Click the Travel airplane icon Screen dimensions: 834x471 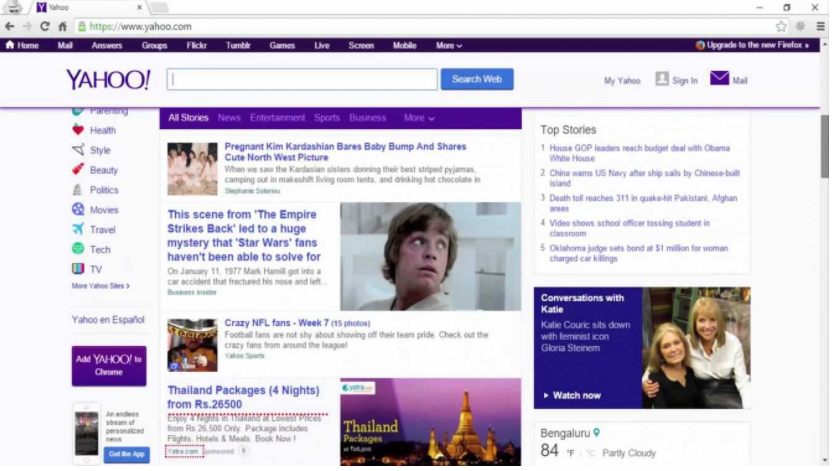(78, 229)
